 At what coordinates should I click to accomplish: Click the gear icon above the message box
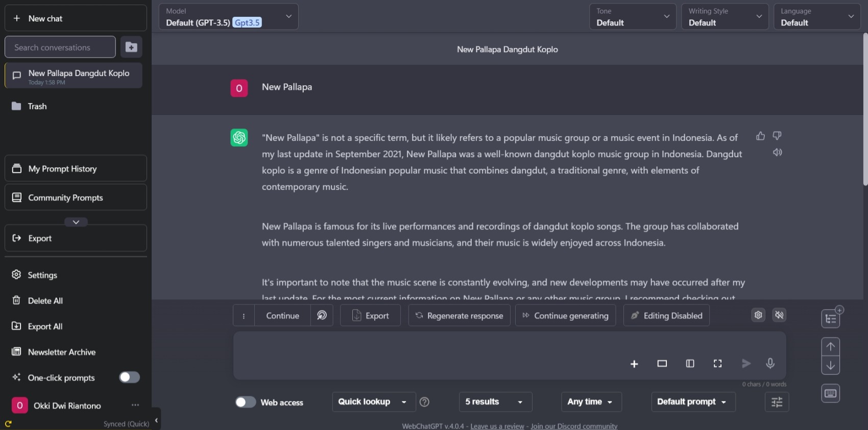(x=758, y=315)
